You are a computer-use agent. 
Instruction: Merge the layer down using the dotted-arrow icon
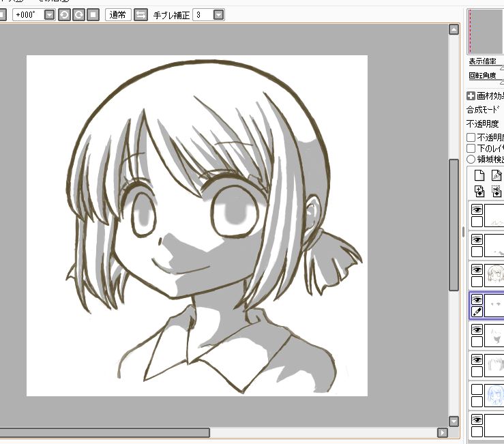(496, 191)
